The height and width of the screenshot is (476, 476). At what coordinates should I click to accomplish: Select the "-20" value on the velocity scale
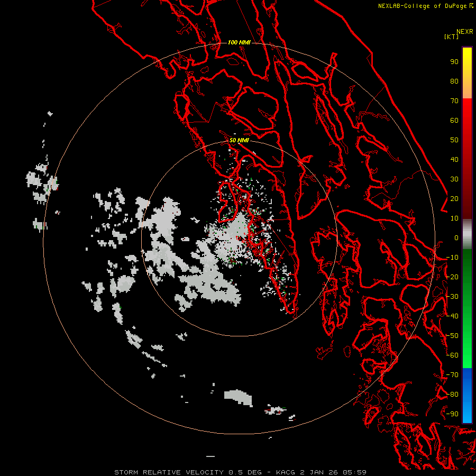click(x=452, y=277)
